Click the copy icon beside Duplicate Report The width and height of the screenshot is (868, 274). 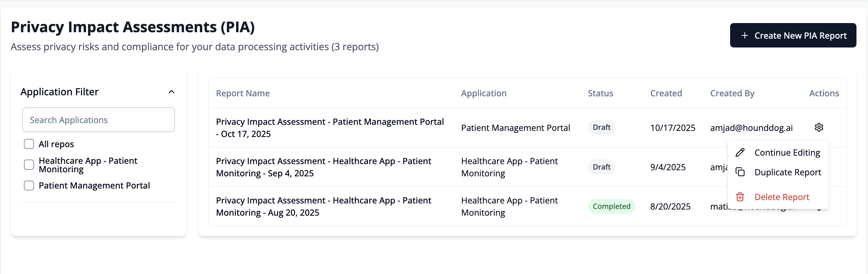740,172
